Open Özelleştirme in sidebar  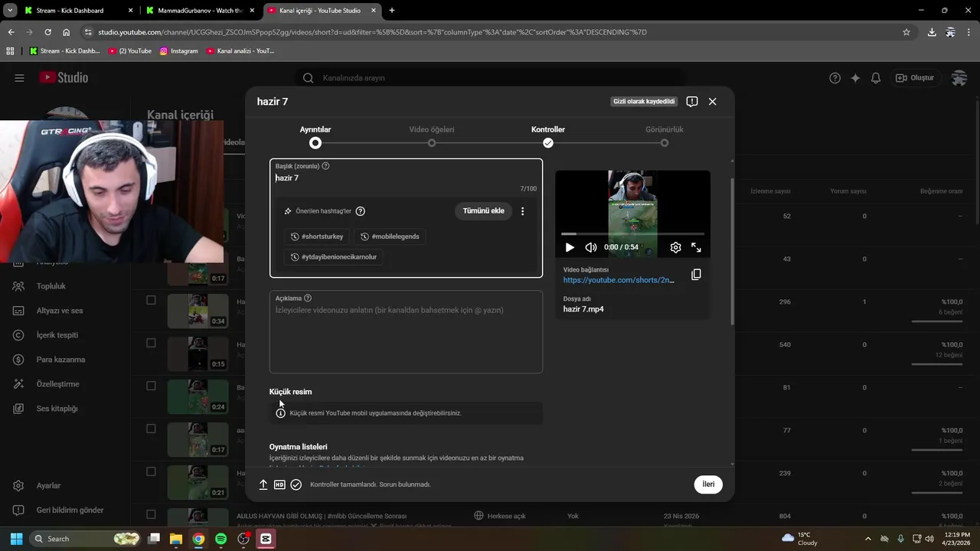[x=58, y=384]
